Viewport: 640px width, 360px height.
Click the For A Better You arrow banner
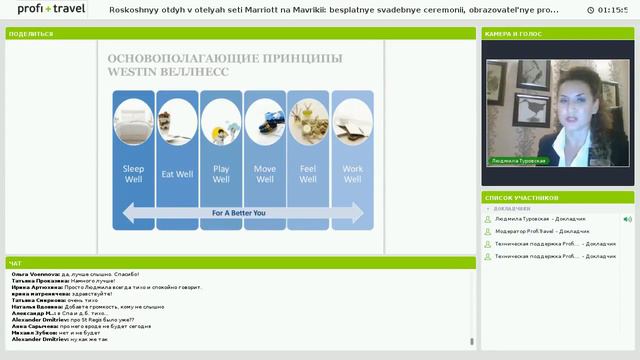coord(243,213)
